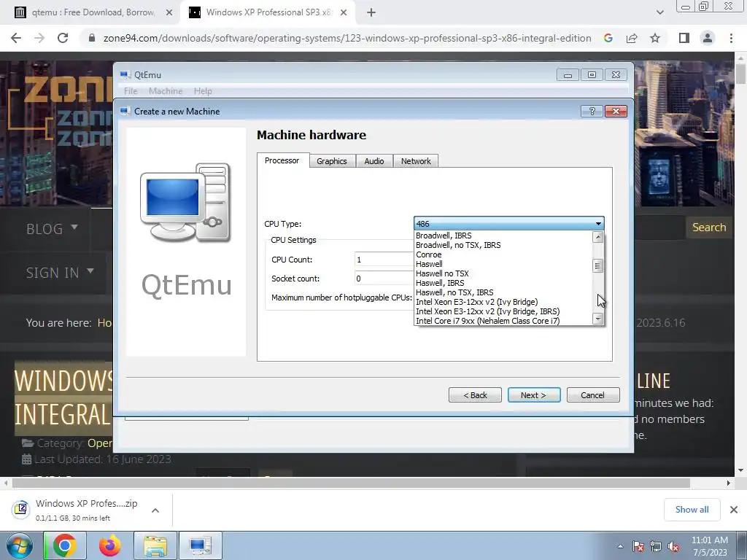Proceed with the Next button
Viewport: 747px width, 560px height.
[x=534, y=394]
